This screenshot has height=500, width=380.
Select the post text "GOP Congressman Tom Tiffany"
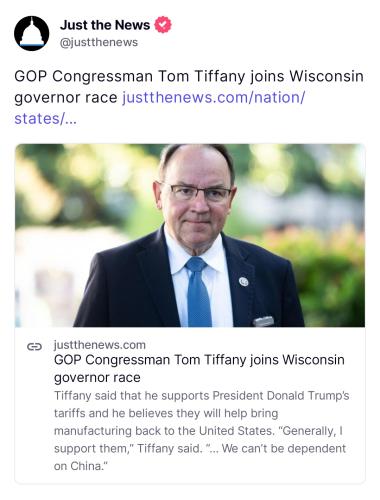(129, 76)
